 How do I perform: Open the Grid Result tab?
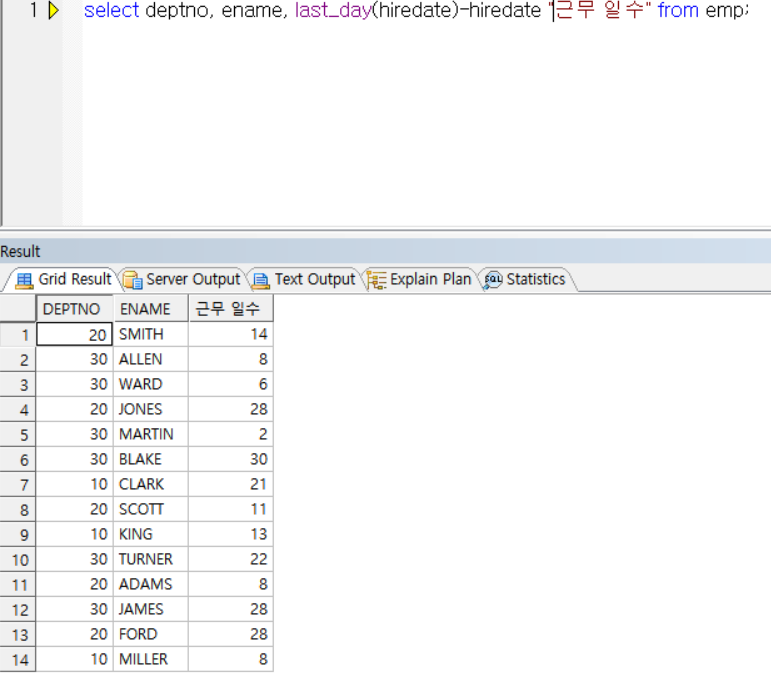[62, 279]
